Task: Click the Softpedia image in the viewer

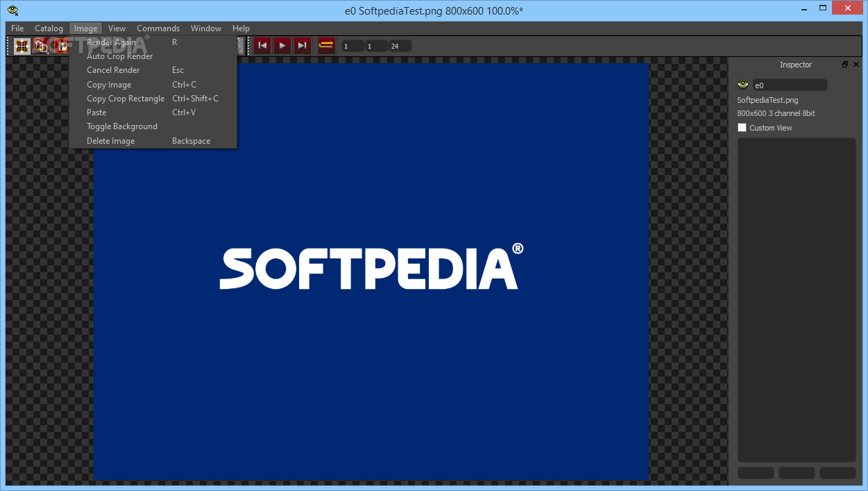Action: point(371,272)
